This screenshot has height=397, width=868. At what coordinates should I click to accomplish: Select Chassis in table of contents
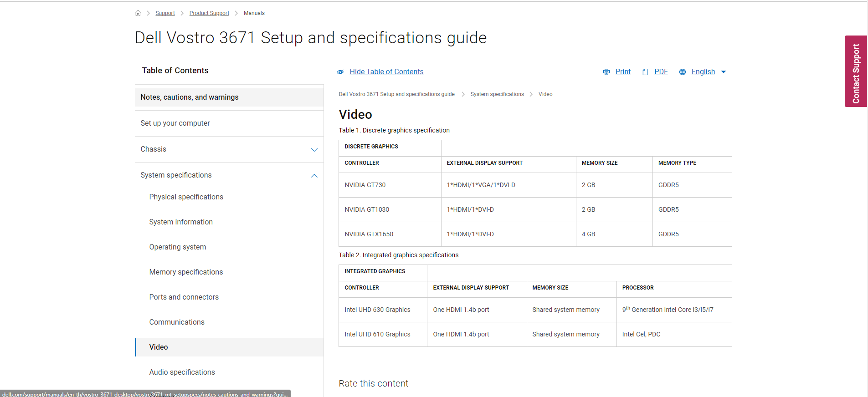pyautogui.click(x=154, y=149)
